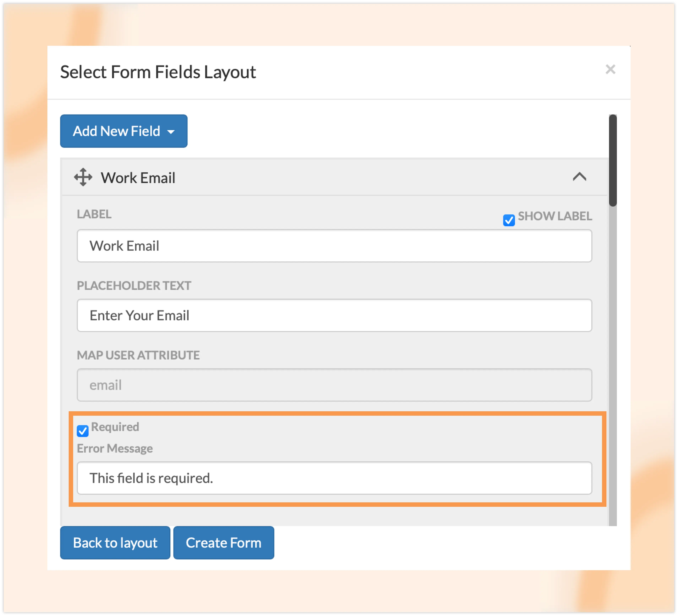Click the Map User Attribute email field
Screen dimensions: 678x616
(x=334, y=385)
